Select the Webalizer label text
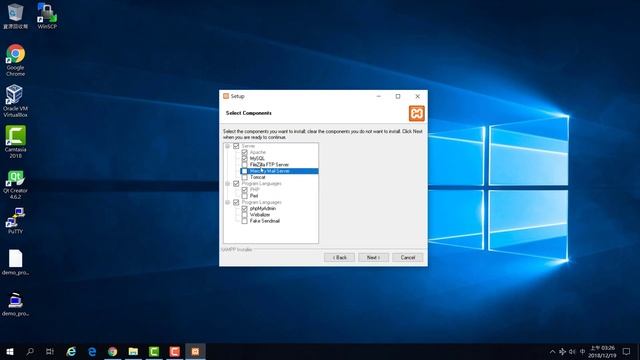 [x=260, y=215]
